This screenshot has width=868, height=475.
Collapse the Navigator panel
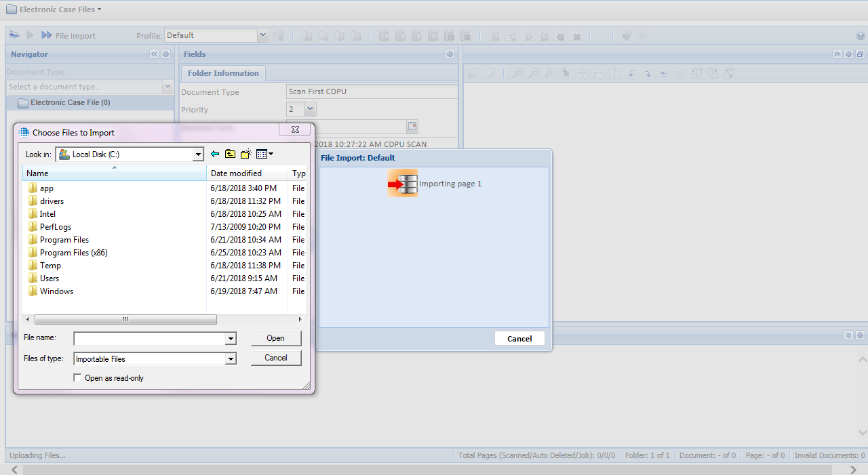(154, 54)
